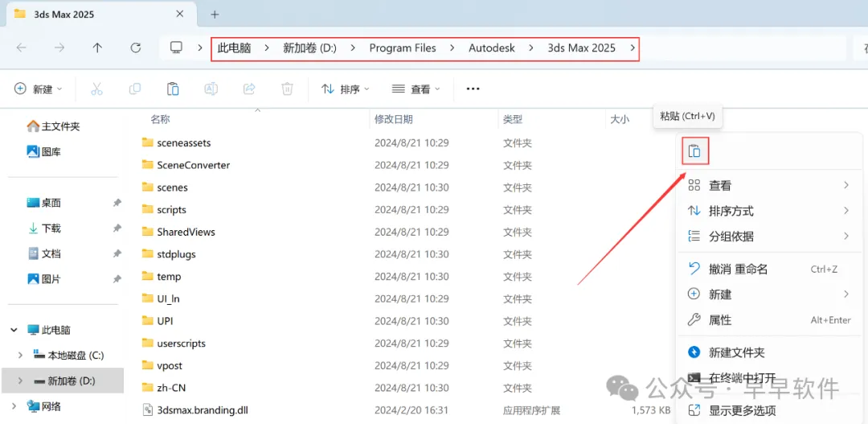868x424 pixels.
Task: Collapse 此电脑 node in sidebar
Action: (14, 330)
